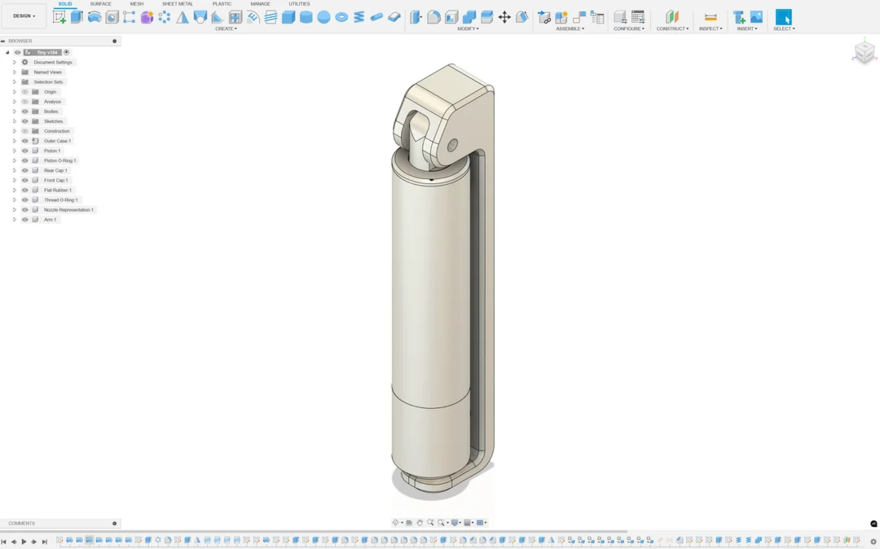880x549 pixels.
Task: Open the Assemble menu label
Action: point(569,29)
